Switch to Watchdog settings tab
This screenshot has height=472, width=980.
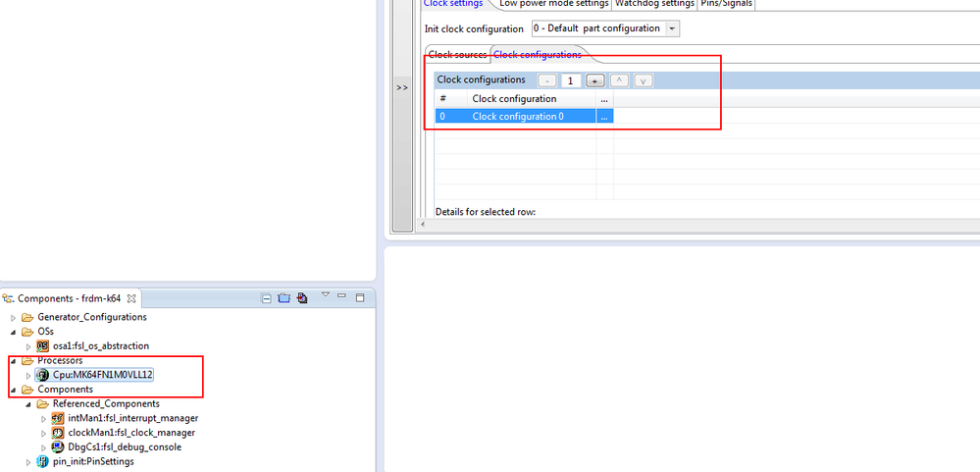(654, 4)
